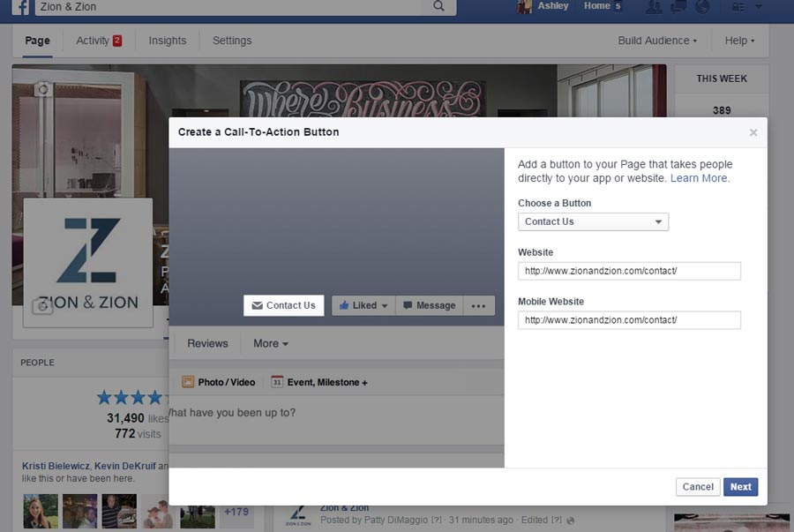
Task: Open the Liked dropdown in page preview
Action: click(363, 305)
